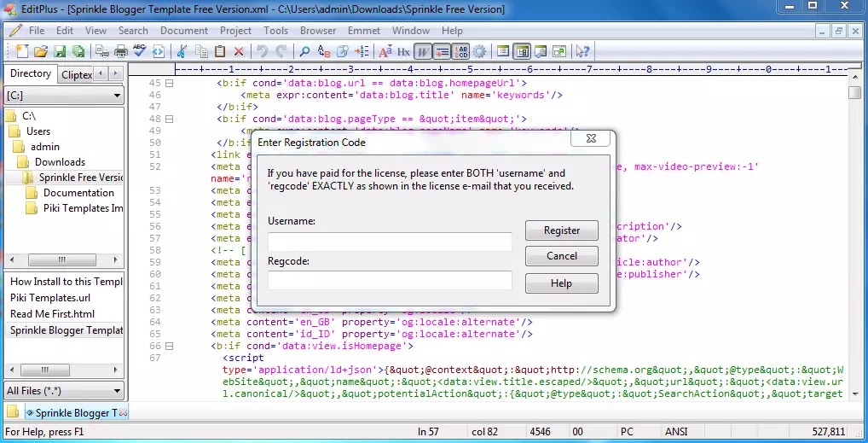Click the Hx hex viewer icon
Screen dimensions: 868x443
pos(403,51)
